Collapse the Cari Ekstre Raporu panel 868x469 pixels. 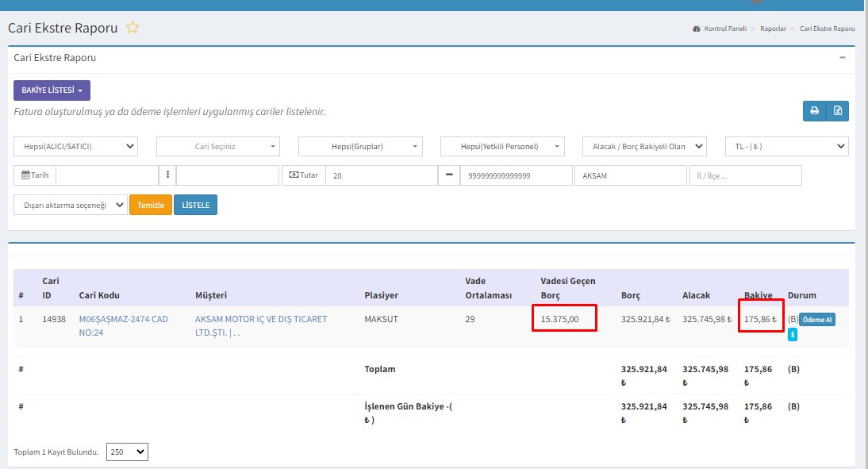[x=843, y=58]
